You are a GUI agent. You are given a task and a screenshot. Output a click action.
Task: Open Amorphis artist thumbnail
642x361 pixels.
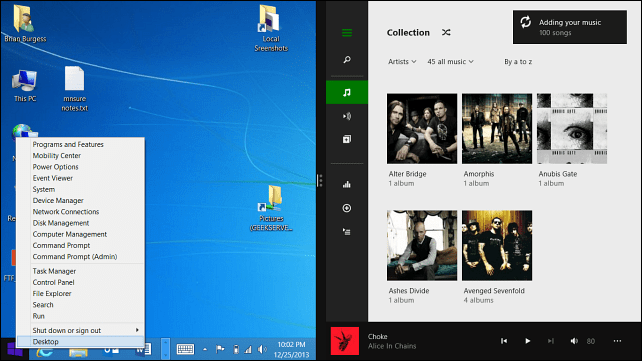point(497,129)
